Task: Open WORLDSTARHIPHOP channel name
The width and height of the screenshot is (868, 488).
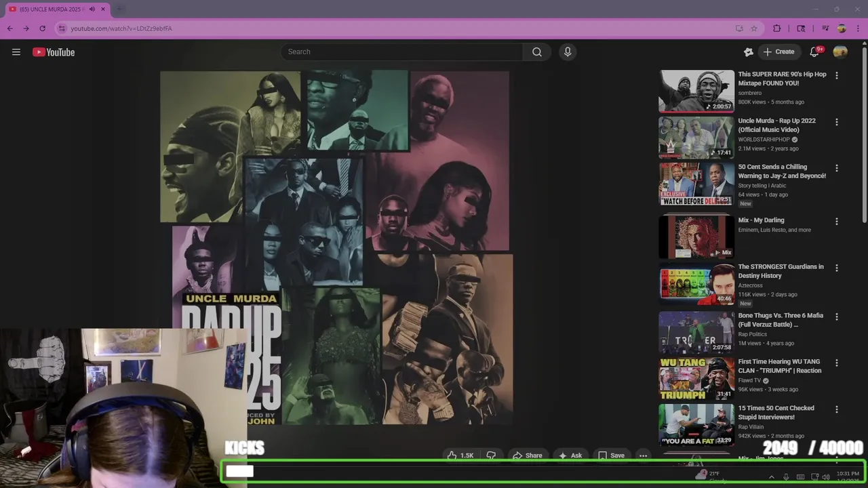Action: coord(764,140)
